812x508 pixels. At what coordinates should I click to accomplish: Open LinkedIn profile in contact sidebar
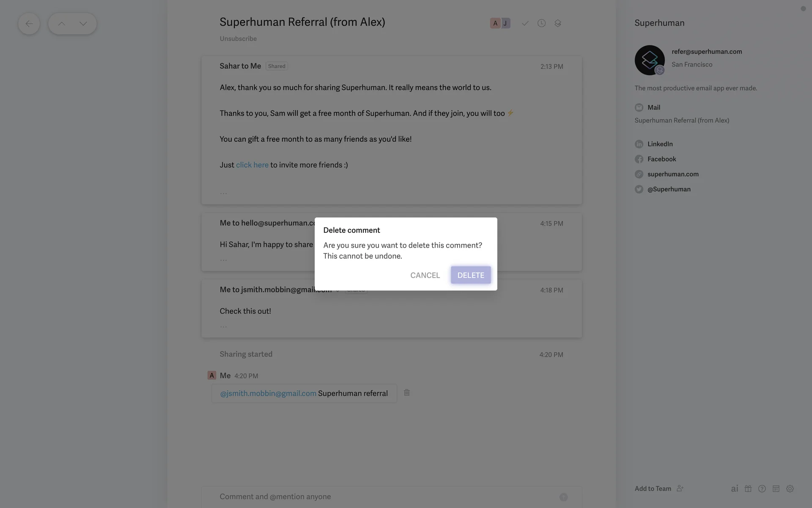[660, 144]
